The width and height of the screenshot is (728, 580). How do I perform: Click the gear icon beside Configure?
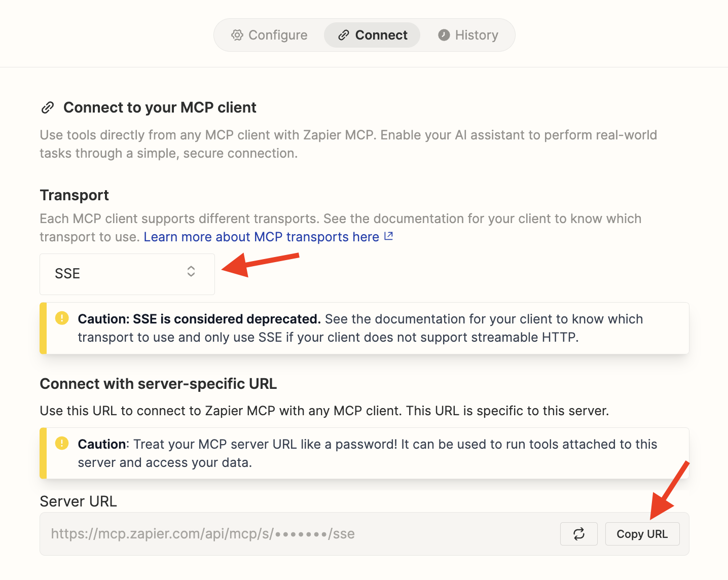237,35
